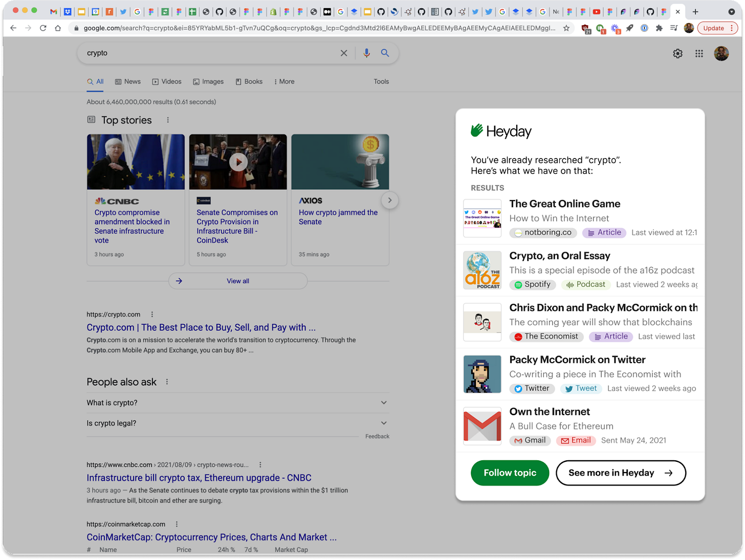Open the Chrome three-dot menu beside Update
Viewport: 745px width, 560px height.
733,28
